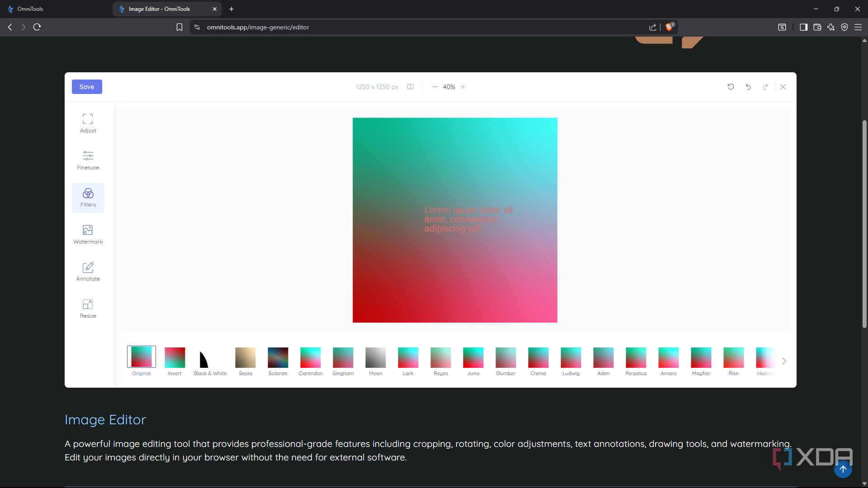Apply the Aden filter
The height and width of the screenshot is (488, 868).
[604, 361]
